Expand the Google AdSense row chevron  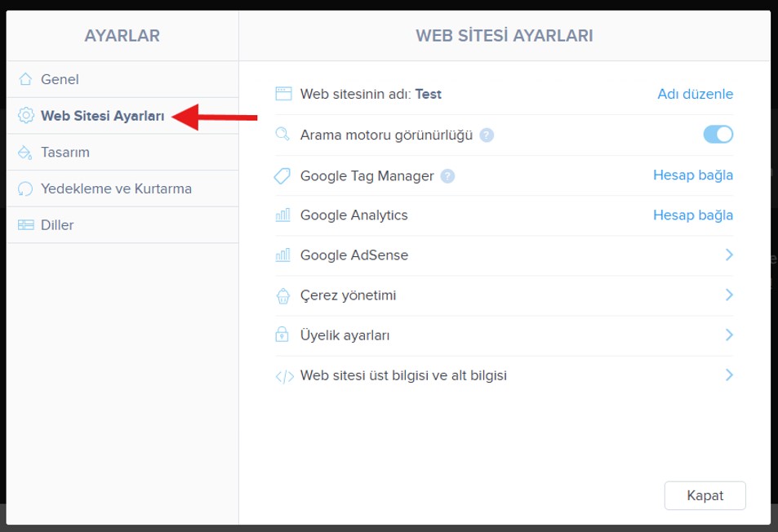(728, 255)
